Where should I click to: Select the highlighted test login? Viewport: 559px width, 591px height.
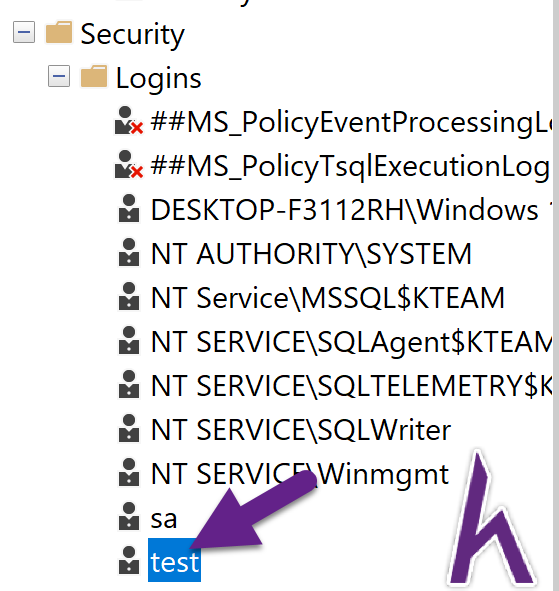pyautogui.click(x=174, y=561)
